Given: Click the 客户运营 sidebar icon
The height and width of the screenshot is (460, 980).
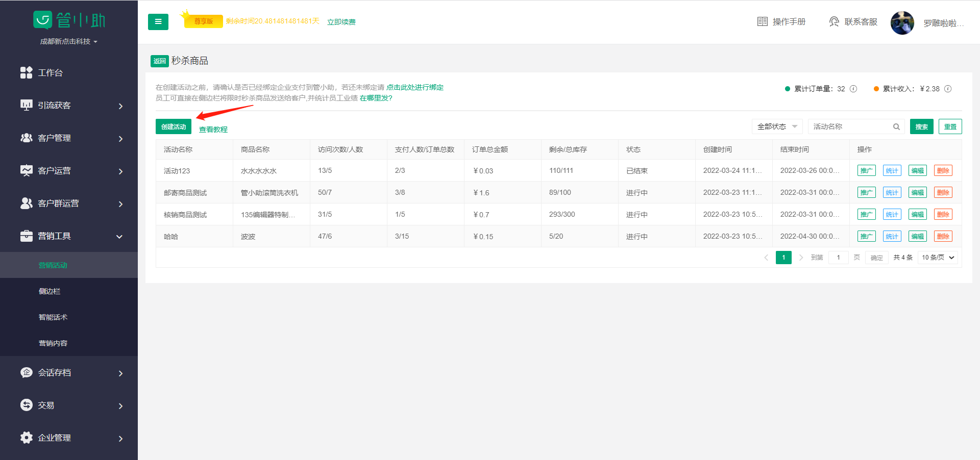Looking at the screenshot, I should click(x=27, y=170).
